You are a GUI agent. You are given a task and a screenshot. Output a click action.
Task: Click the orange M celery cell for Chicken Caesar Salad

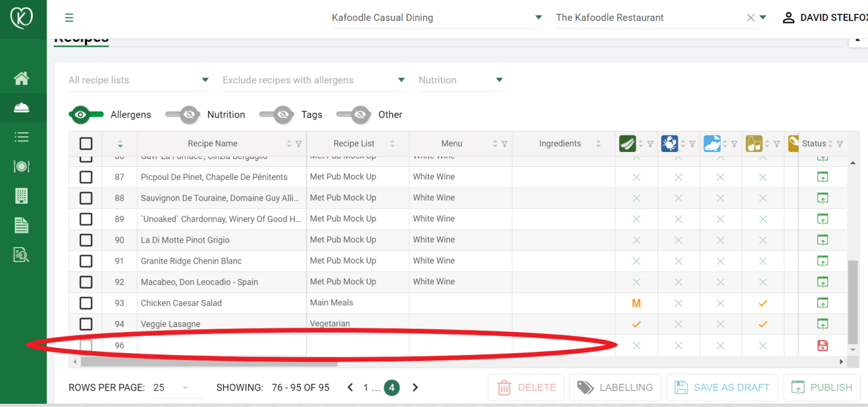636,303
